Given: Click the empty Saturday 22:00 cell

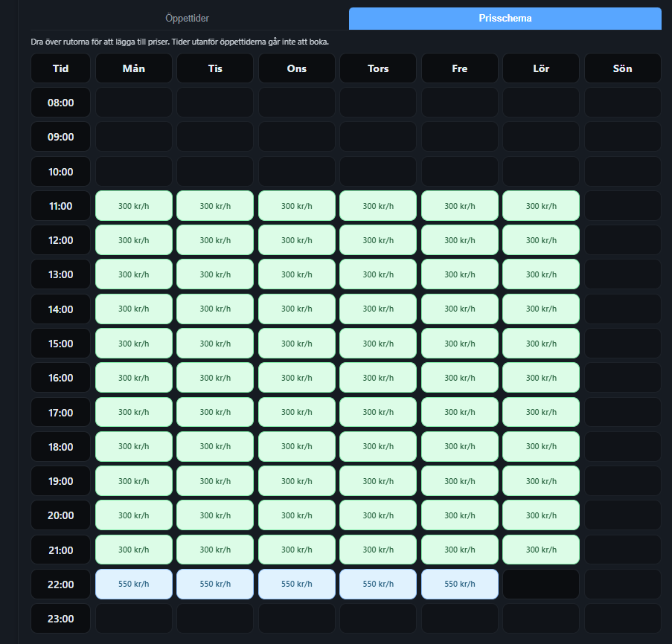Looking at the screenshot, I should [x=541, y=584].
